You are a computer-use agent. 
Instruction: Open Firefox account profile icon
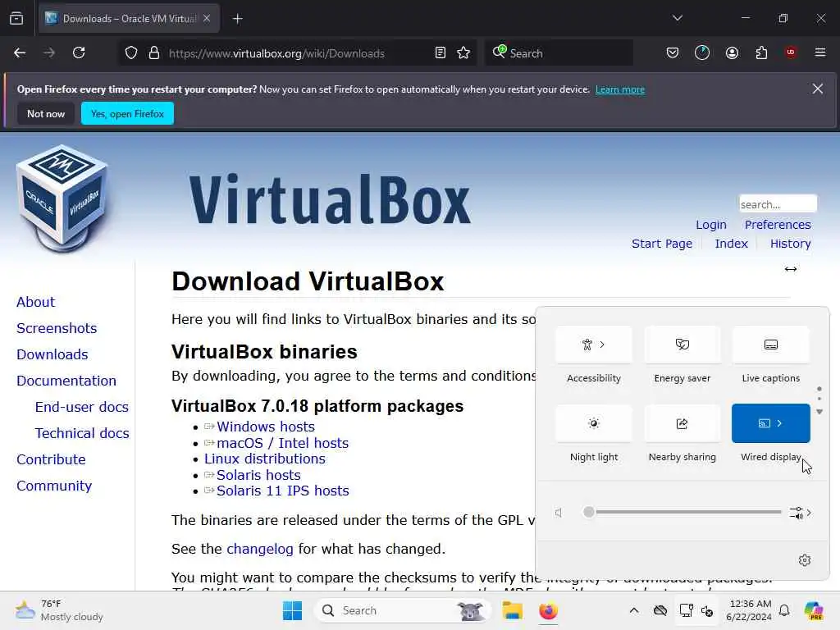coord(732,52)
